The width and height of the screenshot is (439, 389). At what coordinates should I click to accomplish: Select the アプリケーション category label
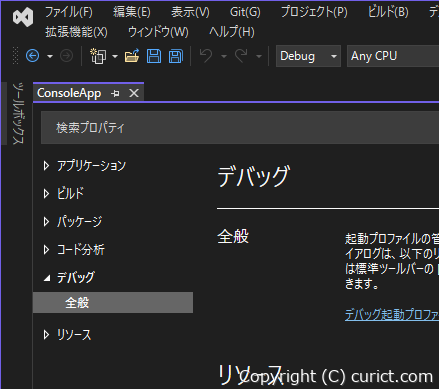click(x=91, y=166)
